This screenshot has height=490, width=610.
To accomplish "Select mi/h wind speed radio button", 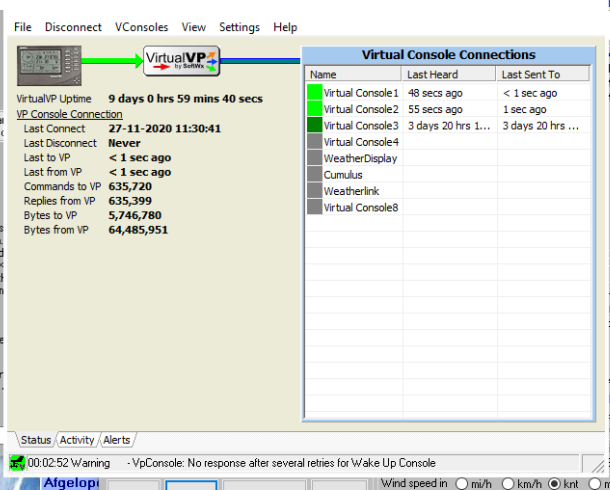I will [461, 484].
